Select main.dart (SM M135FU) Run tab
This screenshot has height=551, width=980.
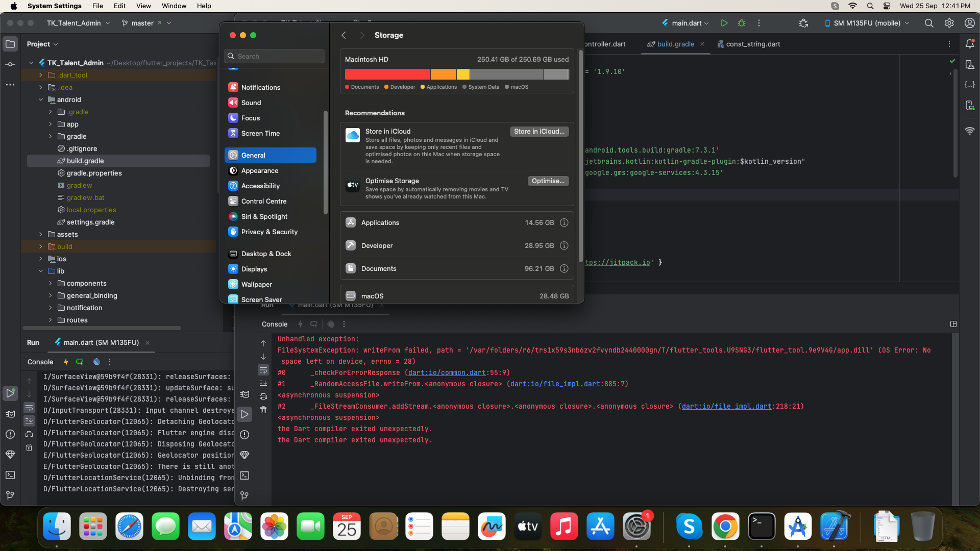[101, 342]
